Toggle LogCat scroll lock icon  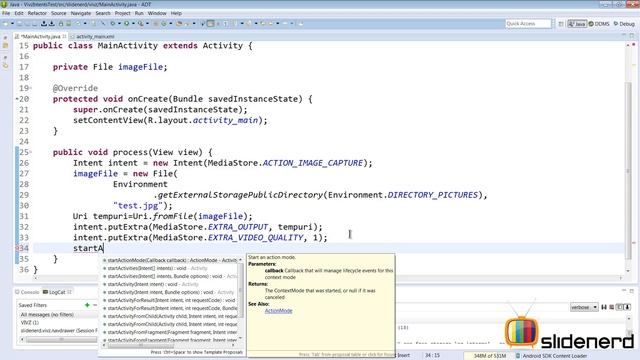pyautogui.click(x=627, y=307)
